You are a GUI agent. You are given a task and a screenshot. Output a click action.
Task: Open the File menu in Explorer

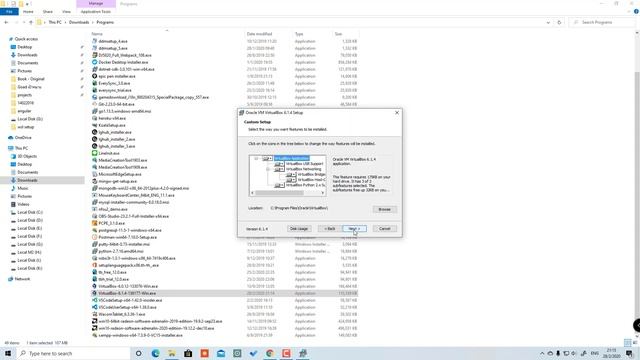click(9, 12)
